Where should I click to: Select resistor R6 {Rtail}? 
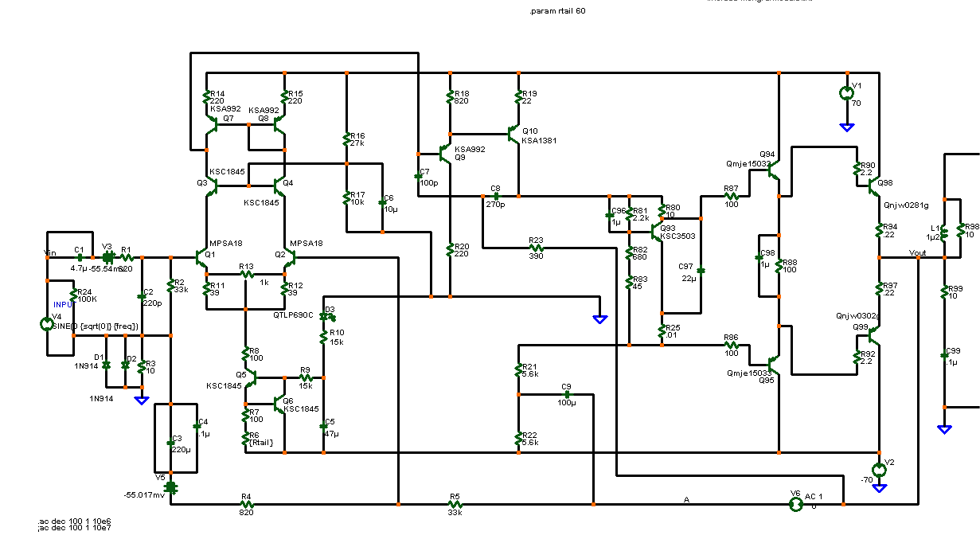click(246, 437)
